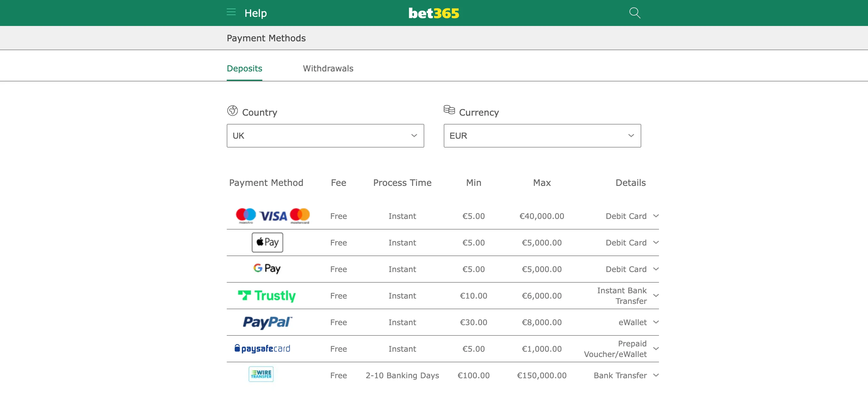This screenshot has height=416, width=868.
Task: Click the Country label text
Action: tap(260, 112)
